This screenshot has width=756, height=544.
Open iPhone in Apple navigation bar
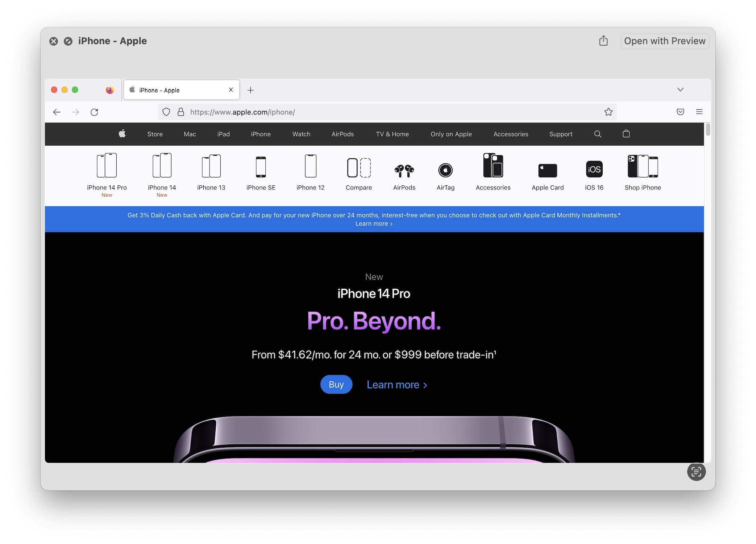pos(261,134)
